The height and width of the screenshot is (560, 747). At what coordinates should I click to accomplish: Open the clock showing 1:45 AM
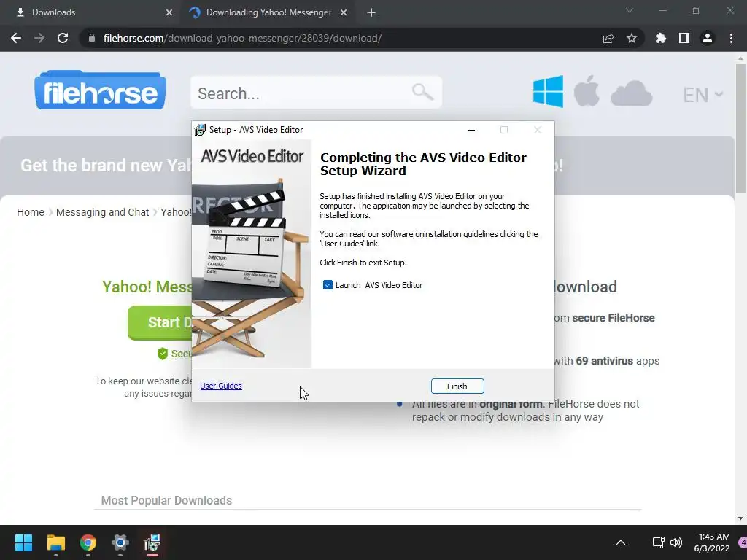712,542
